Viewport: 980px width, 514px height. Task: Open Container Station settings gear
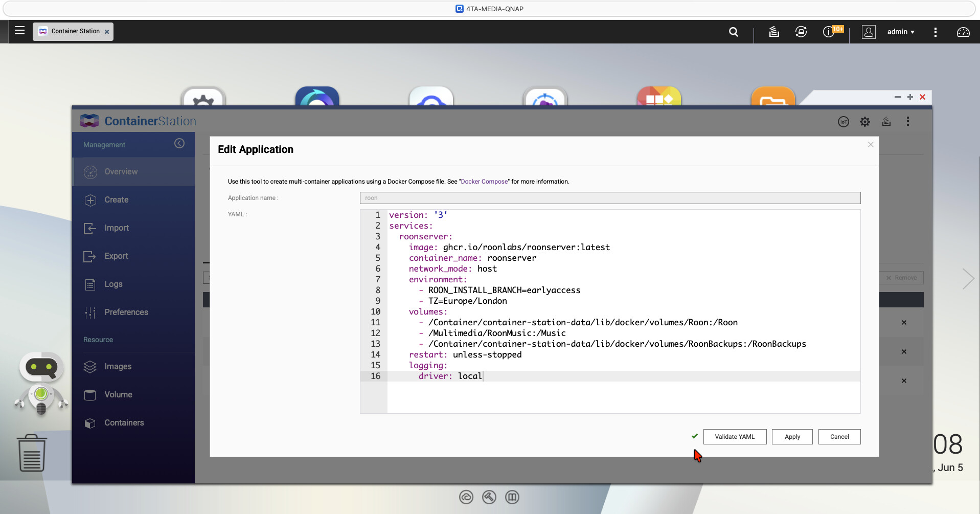pyautogui.click(x=865, y=122)
